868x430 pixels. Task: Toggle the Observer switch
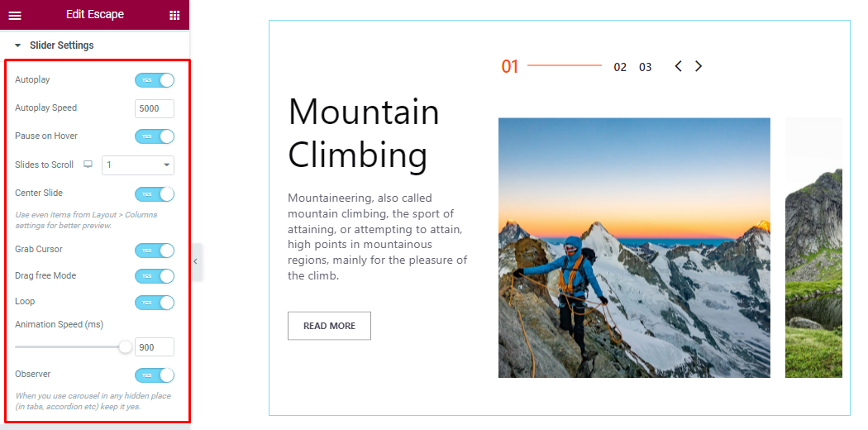(x=155, y=375)
